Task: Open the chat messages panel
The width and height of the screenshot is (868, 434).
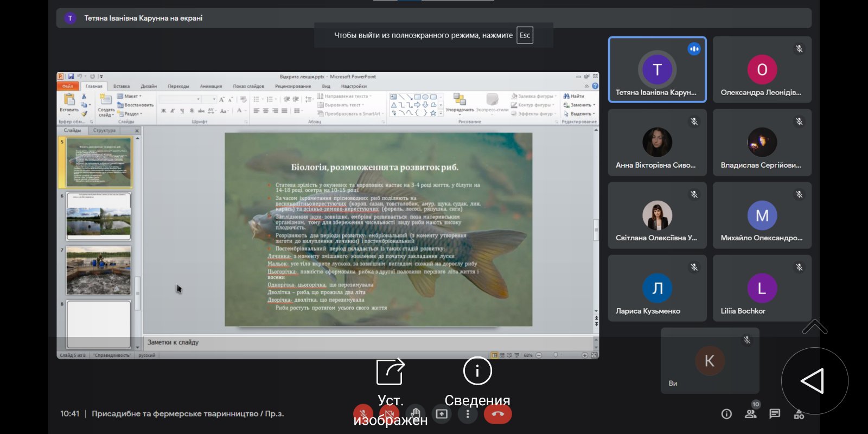Action: coord(775,414)
